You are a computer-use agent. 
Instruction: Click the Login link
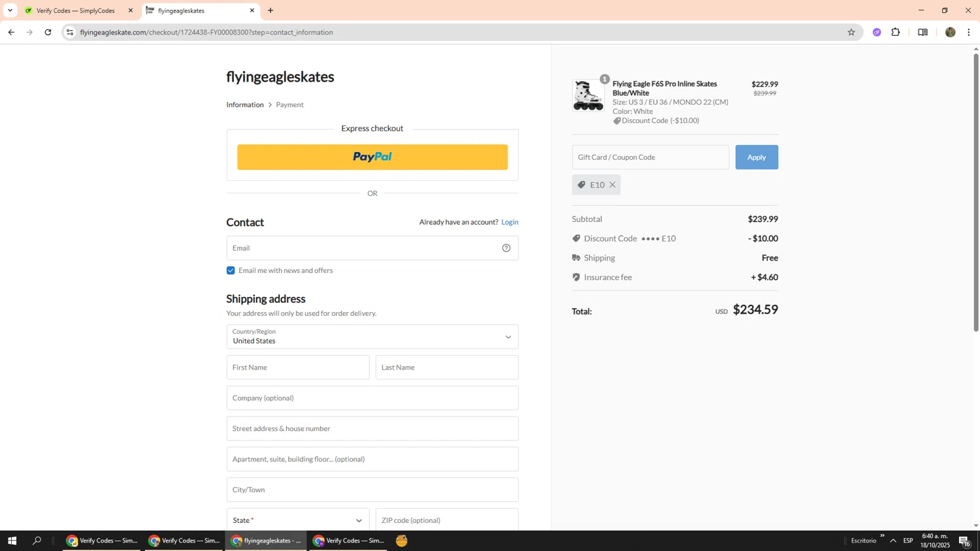[x=510, y=222]
